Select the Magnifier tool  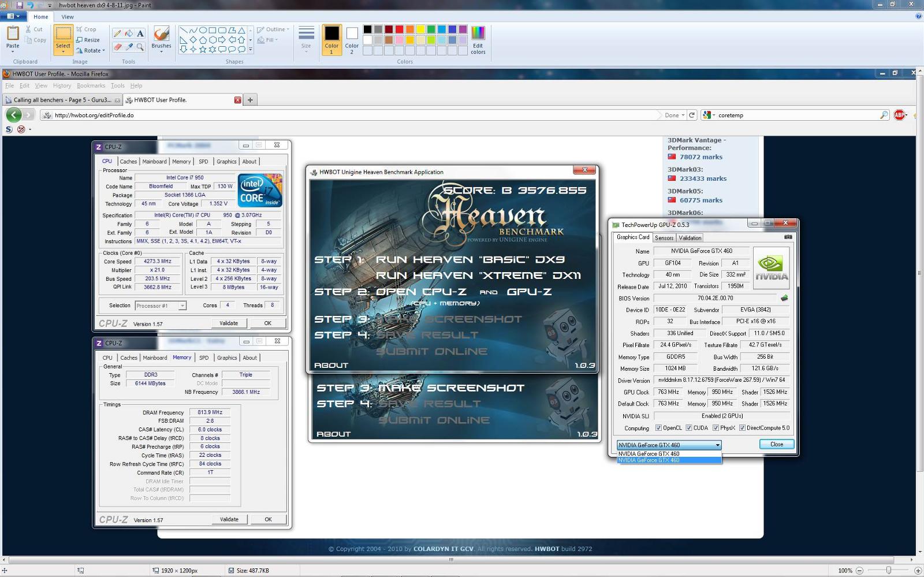click(140, 47)
